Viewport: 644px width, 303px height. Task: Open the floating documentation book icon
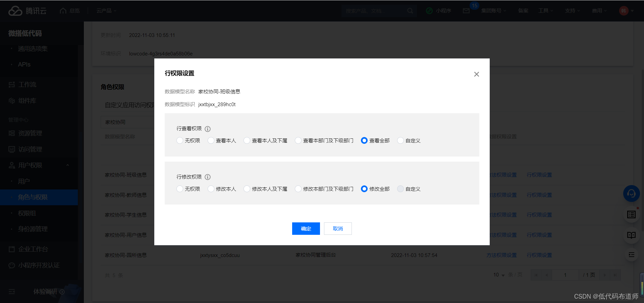pyautogui.click(x=631, y=235)
